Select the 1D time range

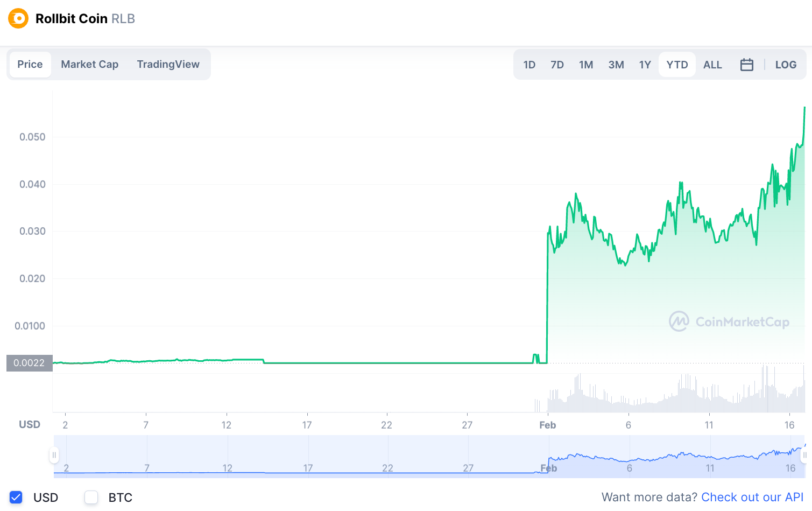click(529, 65)
